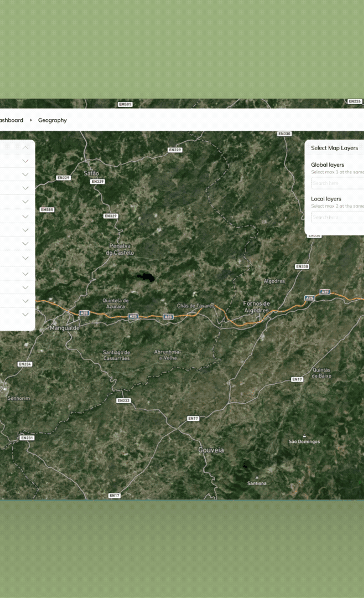Click the EN232 road shield

click(x=124, y=400)
